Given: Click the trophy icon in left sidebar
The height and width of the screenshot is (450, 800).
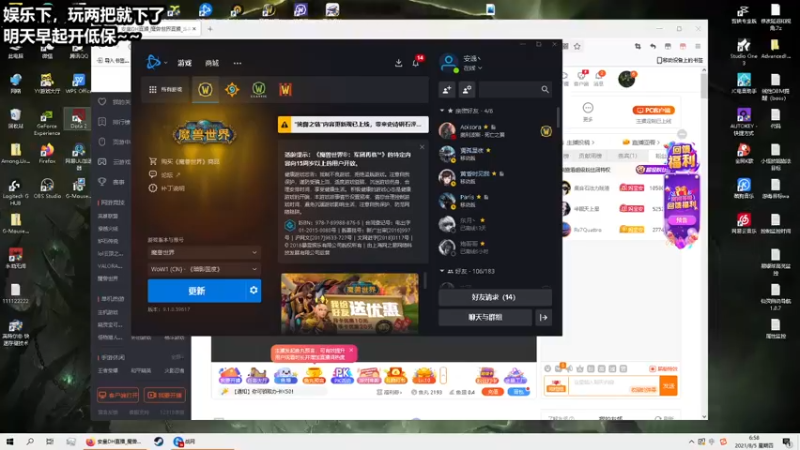Looking at the screenshot, I should (102, 181).
